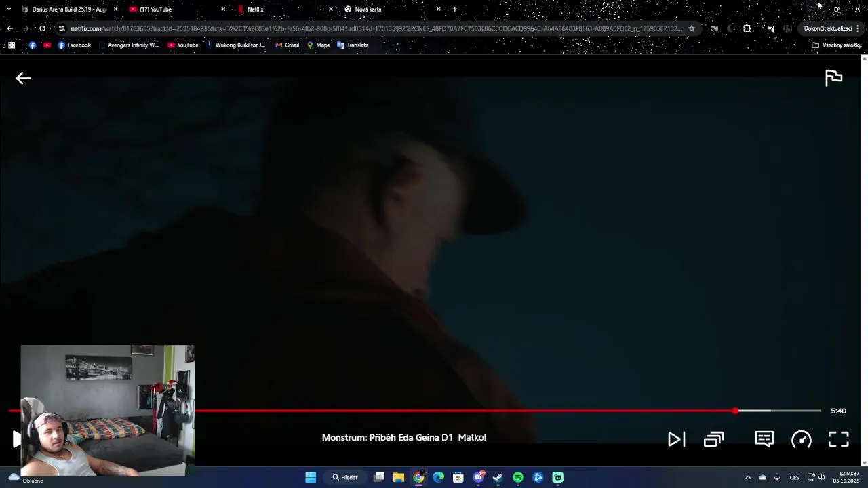Go back using the Netflix player arrow
This screenshot has height=488, width=868.
pos(24,78)
